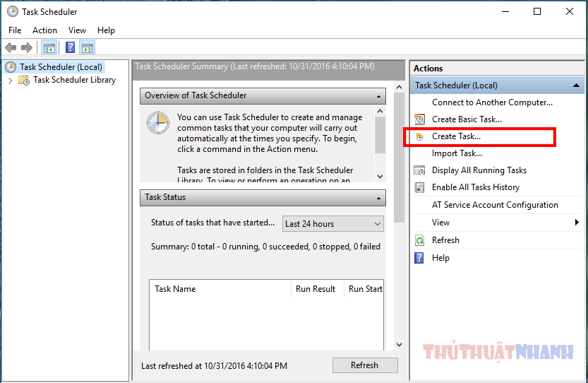Screen dimensions: 588x383
Task: Click the Display All Running Tasks icon
Action: (x=419, y=170)
